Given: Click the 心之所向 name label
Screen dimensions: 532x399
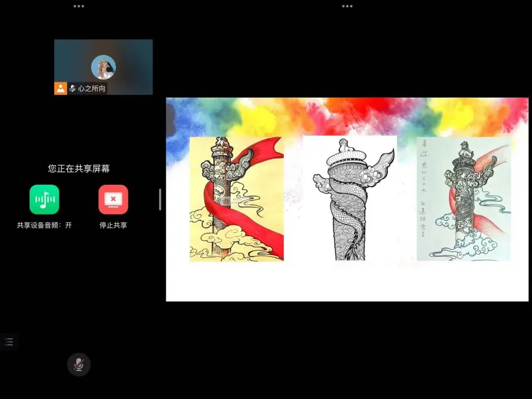Looking at the screenshot, I should pos(92,89).
